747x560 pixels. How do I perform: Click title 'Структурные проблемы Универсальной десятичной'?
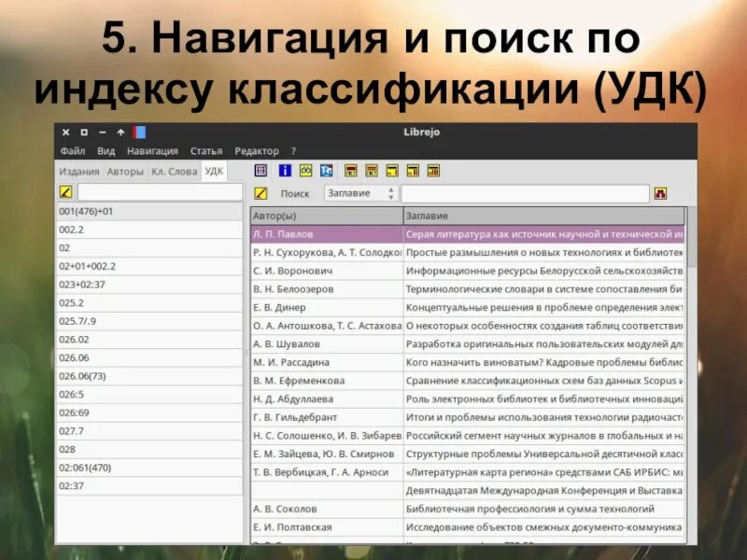[x=544, y=454]
